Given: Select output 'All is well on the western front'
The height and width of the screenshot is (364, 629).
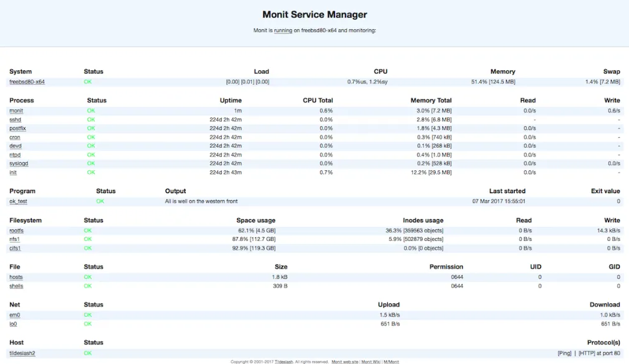Looking at the screenshot, I should point(201,201).
